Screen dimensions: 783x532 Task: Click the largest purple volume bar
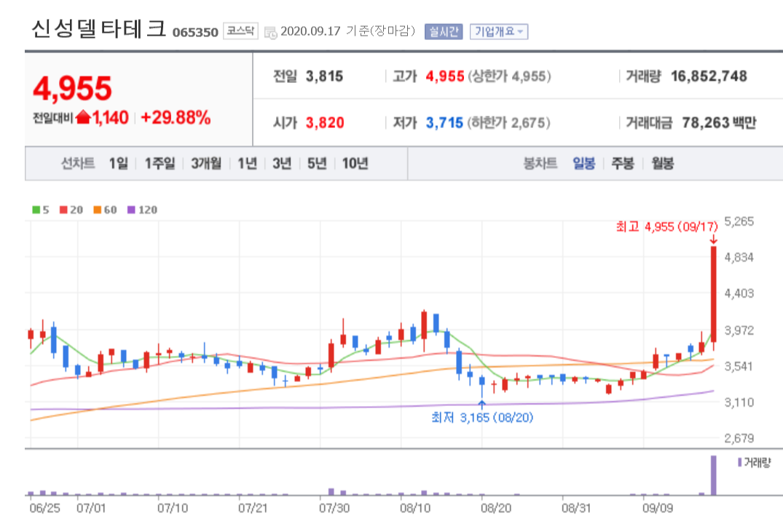(x=714, y=475)
